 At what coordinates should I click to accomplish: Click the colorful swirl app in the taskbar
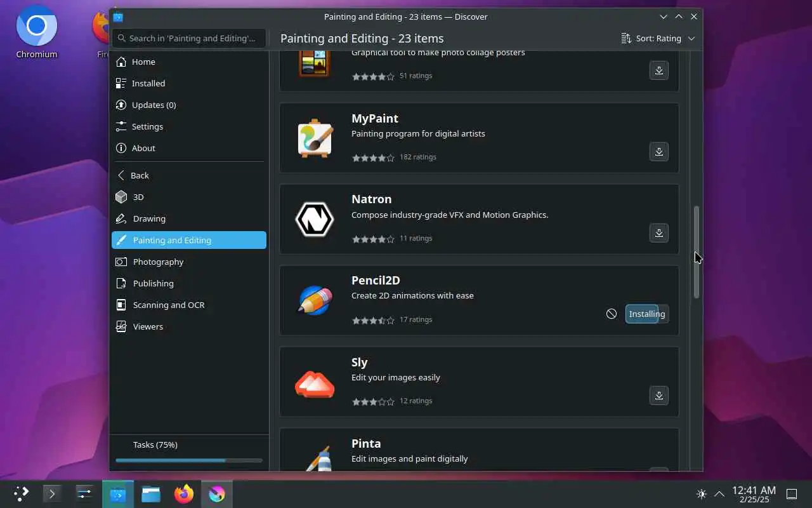click(217, 494)
